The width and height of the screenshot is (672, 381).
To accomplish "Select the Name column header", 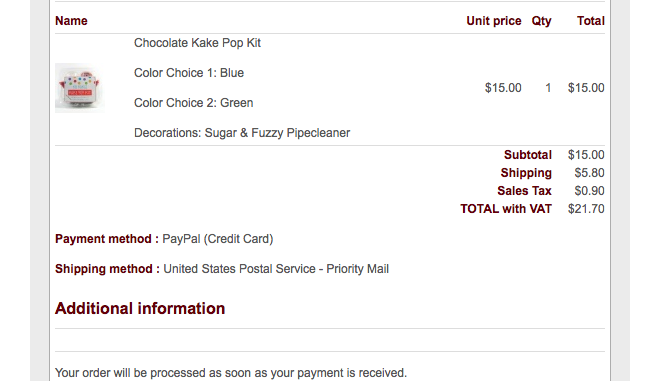I will click(71, 21).
